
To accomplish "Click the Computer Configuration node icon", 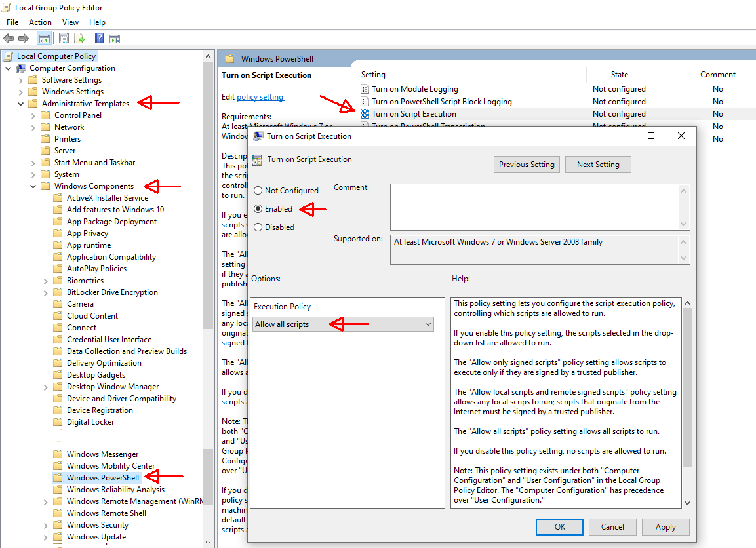I will [21, 68].
